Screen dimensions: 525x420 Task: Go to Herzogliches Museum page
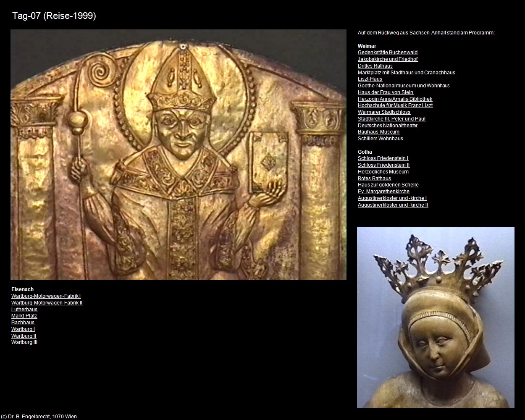pyautogui.click(x=383, y=172)
